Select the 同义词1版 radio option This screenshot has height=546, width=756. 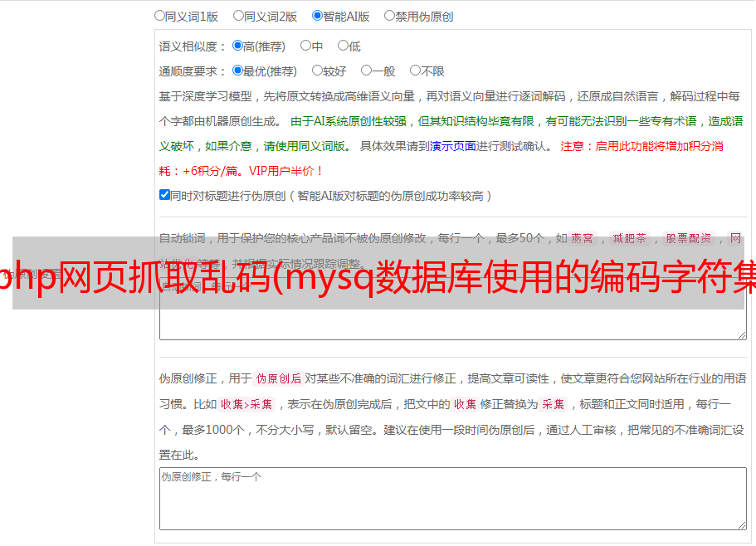(159, 16)
